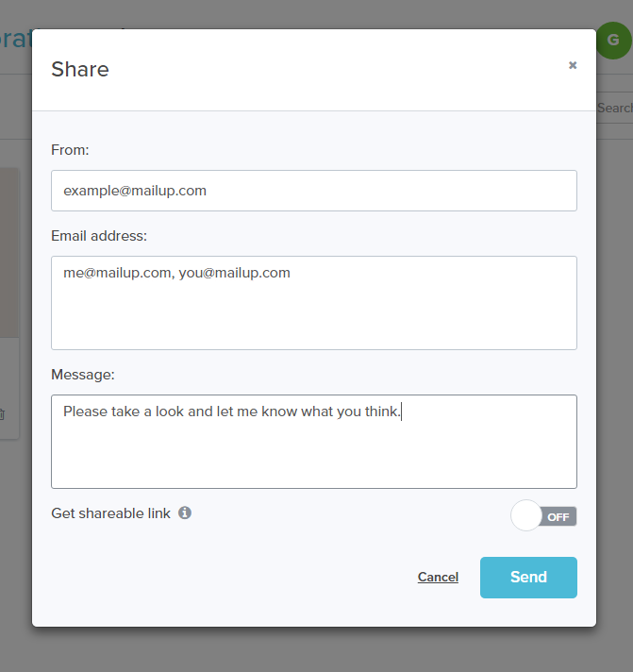Click the Share dialog title
This screenshot has height=672, width=633.
80,69
